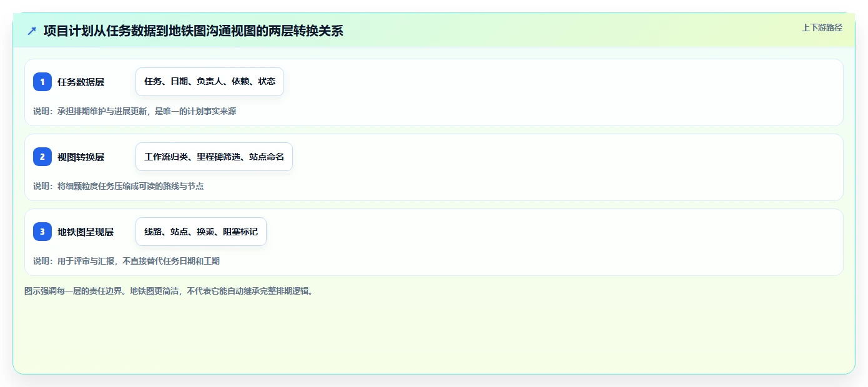The width and height of the screenshot is (868, 387).
Task: Select the 工作流归类、里程碑筛选、站点命名 chip
Action: point(214,157)
